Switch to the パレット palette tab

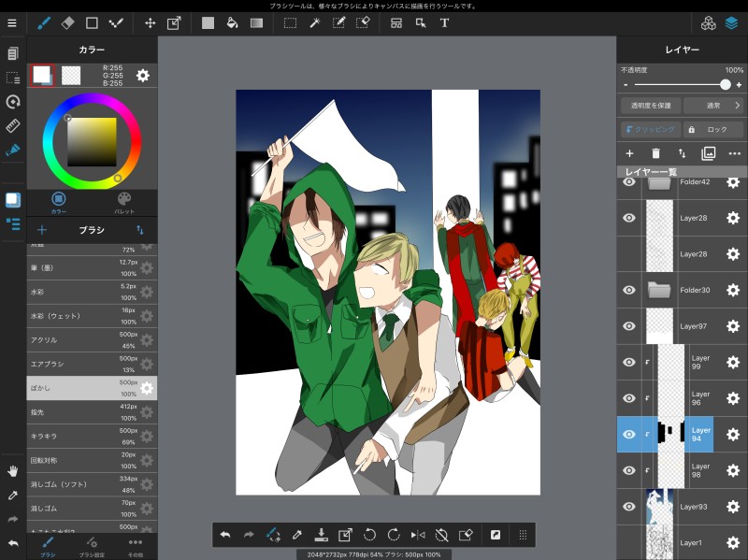click(x=124, y=202)
